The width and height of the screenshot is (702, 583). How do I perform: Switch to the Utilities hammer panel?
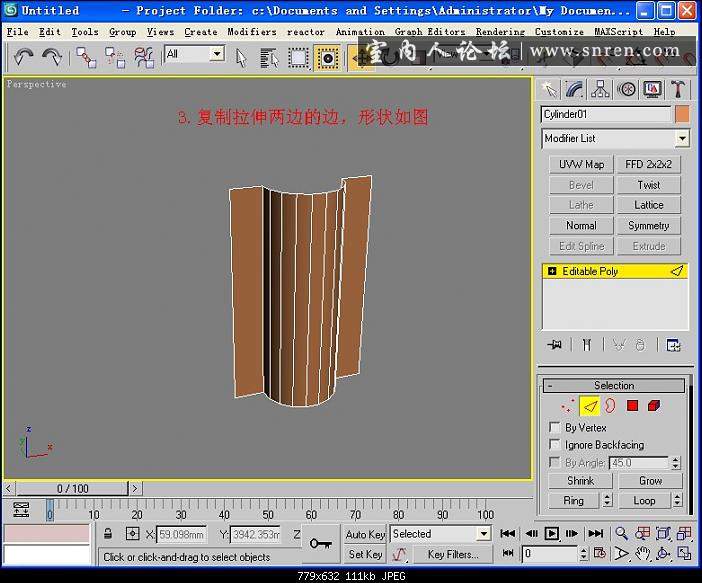tap(678, 89)
